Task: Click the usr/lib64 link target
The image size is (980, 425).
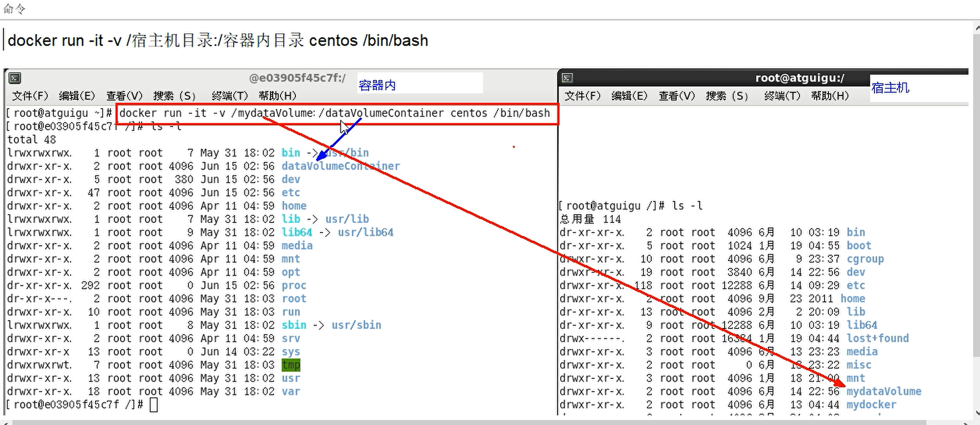Action: [365, 232]
